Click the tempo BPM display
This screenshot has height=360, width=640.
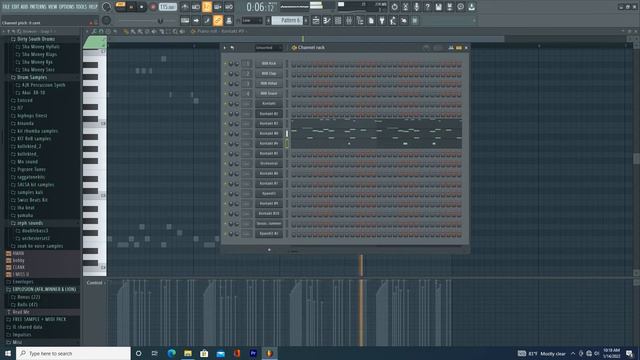(168, 7)
